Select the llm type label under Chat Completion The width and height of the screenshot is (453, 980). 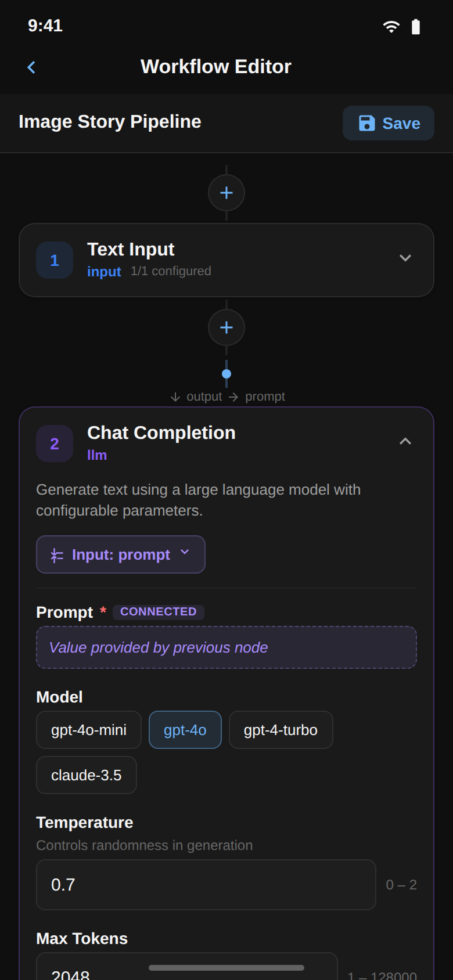[x=97, y=455]
